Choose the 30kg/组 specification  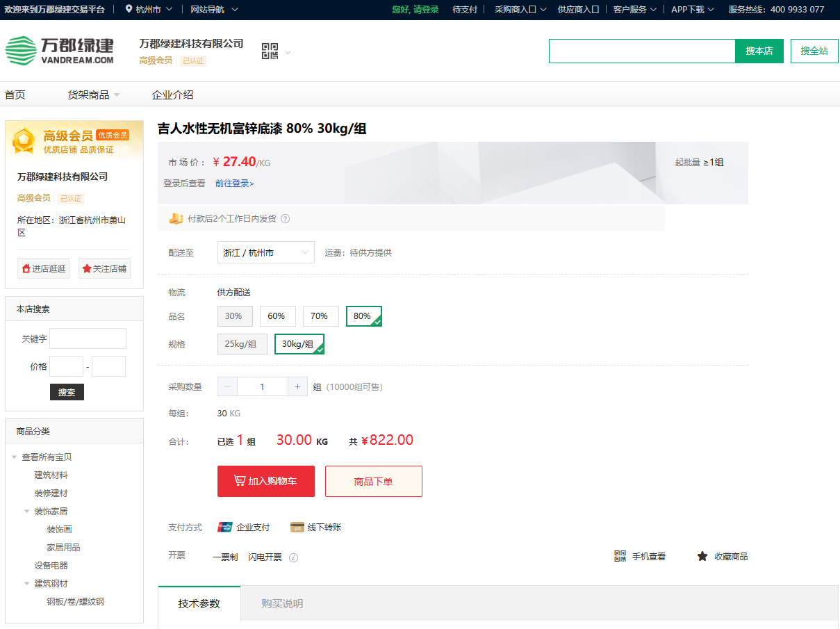pos(299,344)
